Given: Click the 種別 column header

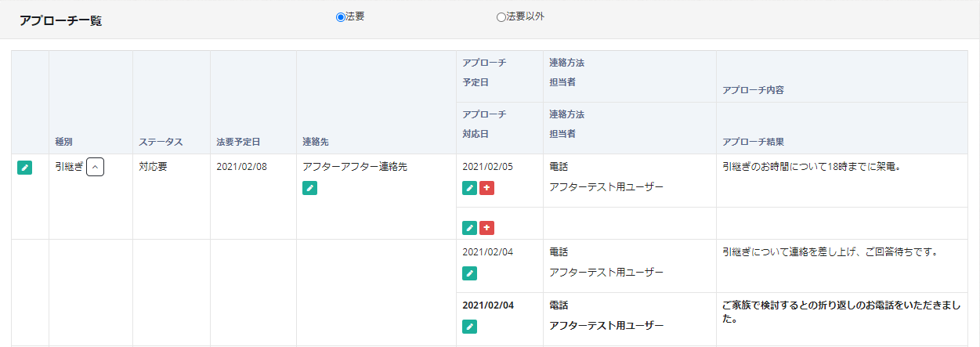Looking at the screenshot, I should (x=64, y=142).
